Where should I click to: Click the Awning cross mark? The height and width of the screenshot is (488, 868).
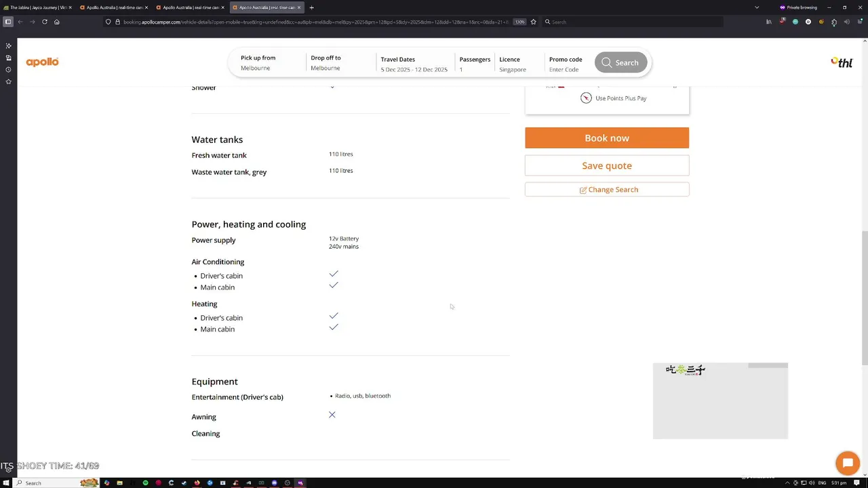(332, 415)
